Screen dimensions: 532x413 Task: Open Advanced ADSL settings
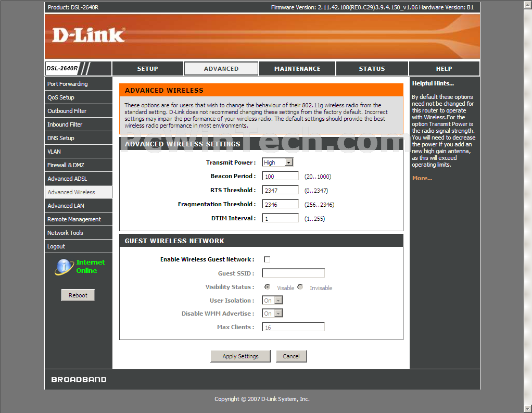79,179
